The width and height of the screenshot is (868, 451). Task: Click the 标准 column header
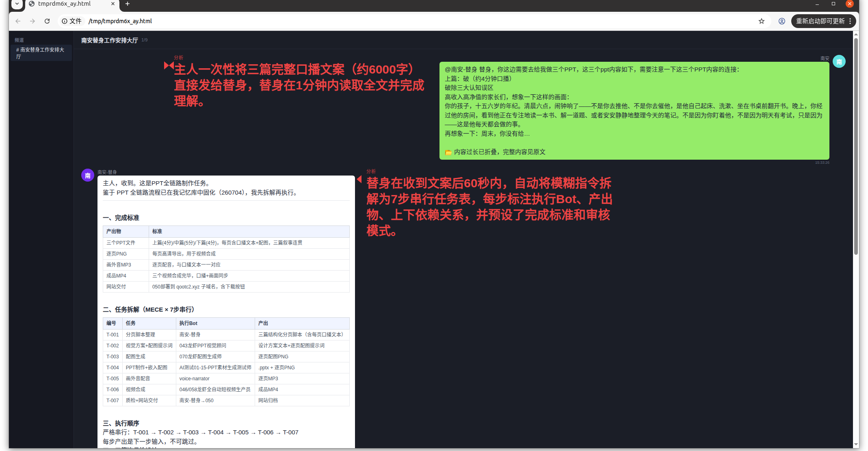pyautogui.click(x=249, y=232)
